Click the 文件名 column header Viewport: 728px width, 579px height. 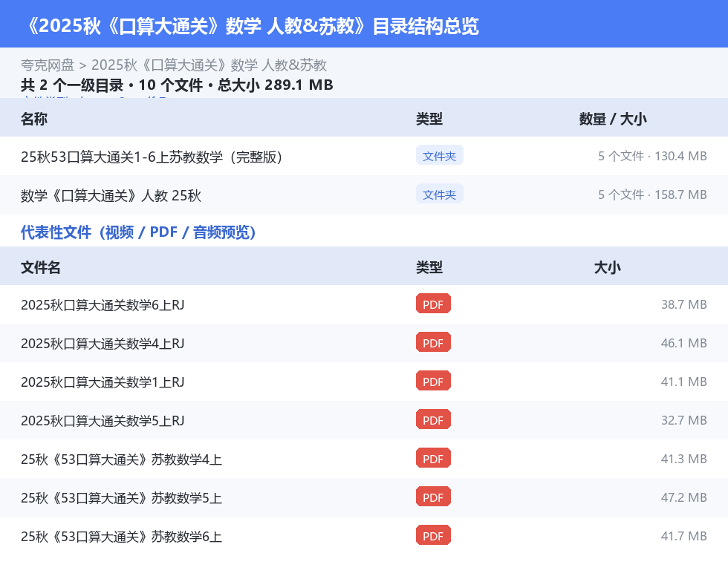pos(40,267)
